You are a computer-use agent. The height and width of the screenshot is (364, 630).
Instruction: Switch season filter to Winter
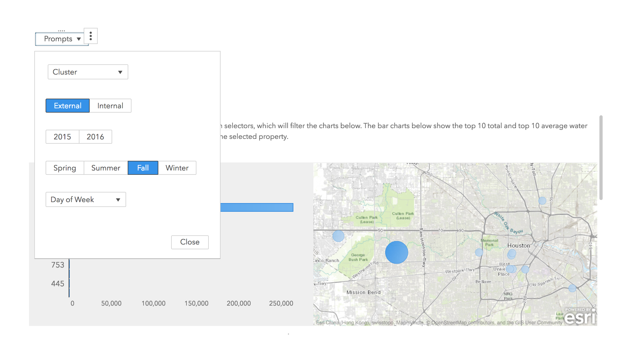point(177,168)
